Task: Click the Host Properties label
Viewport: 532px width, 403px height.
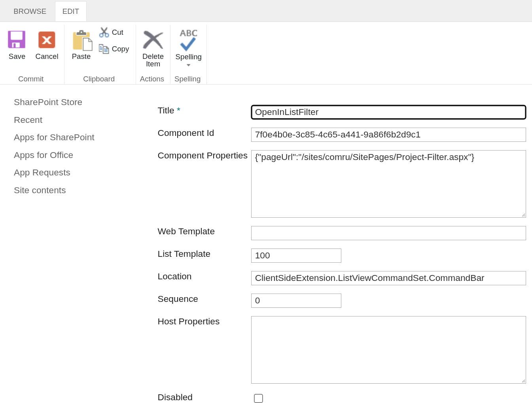Action: click(x=189, y=322)
